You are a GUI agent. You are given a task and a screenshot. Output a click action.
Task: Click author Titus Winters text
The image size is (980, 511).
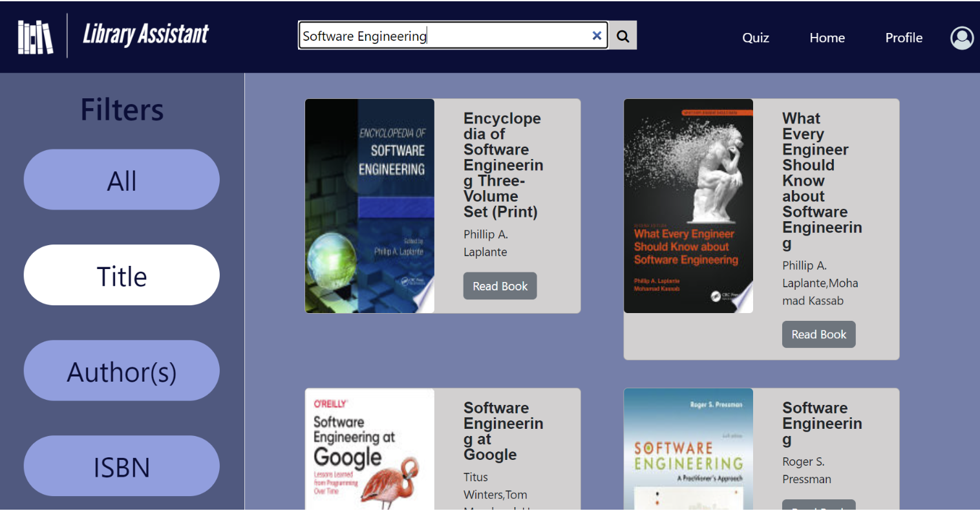click(495, 486)
